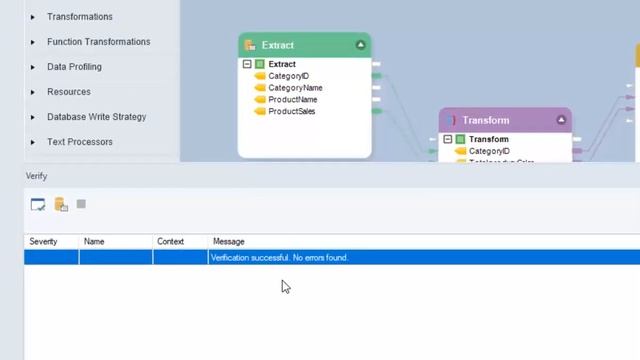The height and width of the screenshot is (360, 640).
Task: Select ProductSales field in Extract
Action: (x=291, y=111)
